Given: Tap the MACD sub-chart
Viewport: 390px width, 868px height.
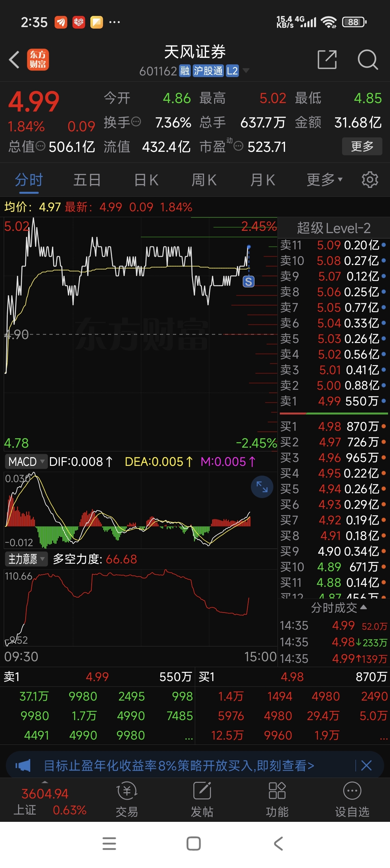Looking at the screenshot, I should pyautogui.click(x=140, y=510).
